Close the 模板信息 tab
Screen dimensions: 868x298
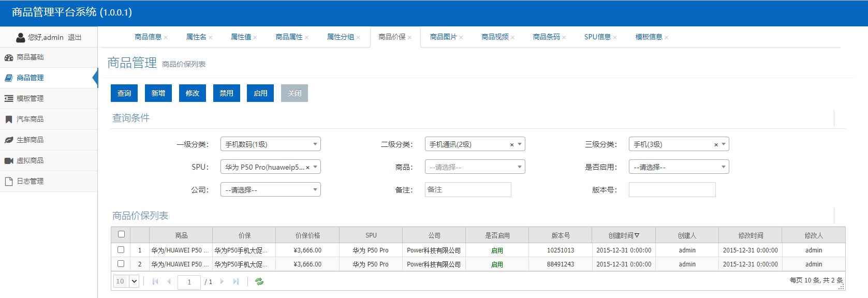[x=666, y=37]
